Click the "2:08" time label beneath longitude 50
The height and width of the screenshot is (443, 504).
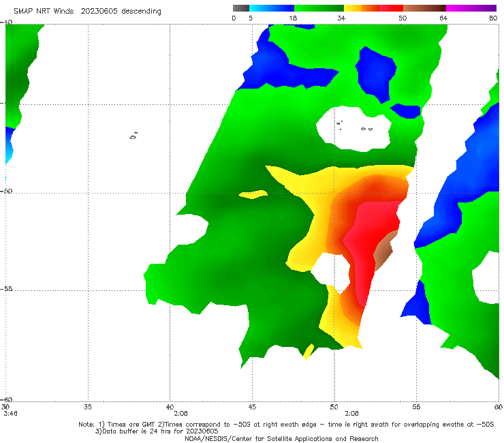(351, 414)
